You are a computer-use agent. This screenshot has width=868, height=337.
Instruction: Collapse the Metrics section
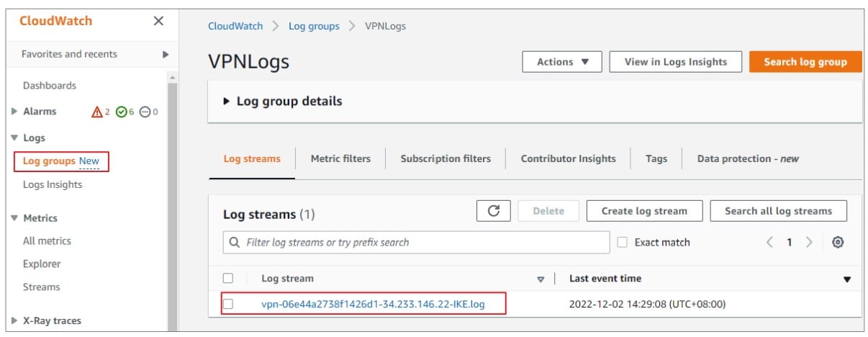pyautogui.click(x=14, y=218)
